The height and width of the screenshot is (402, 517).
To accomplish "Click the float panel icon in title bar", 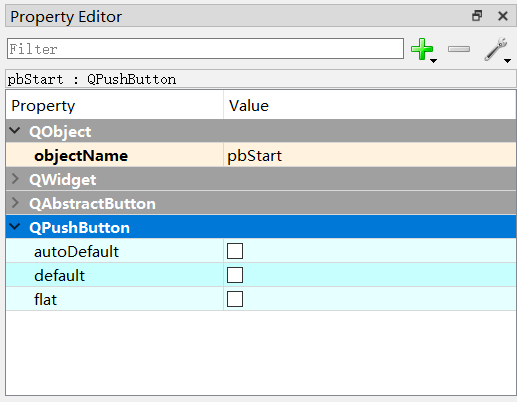I will (x=477, y=16).
